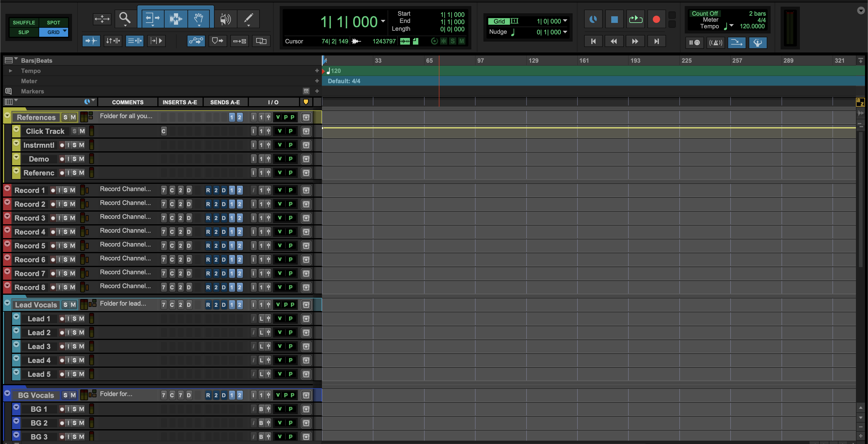Collapse the References folder track

tap(7, 115)
